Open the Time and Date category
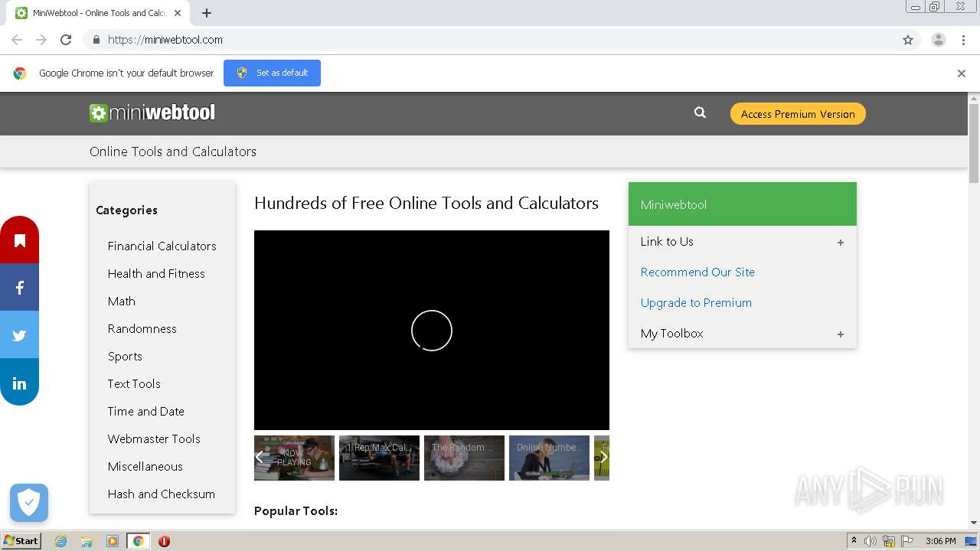Image resolution: width=980 pixels, height=551 pixels. pos(146,412)
